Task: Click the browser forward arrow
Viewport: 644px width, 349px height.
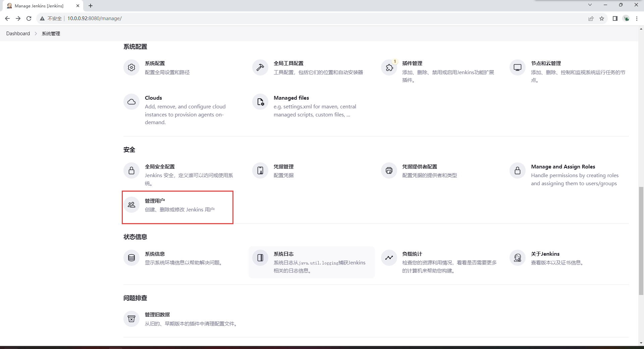Action: tap(18, 18)
